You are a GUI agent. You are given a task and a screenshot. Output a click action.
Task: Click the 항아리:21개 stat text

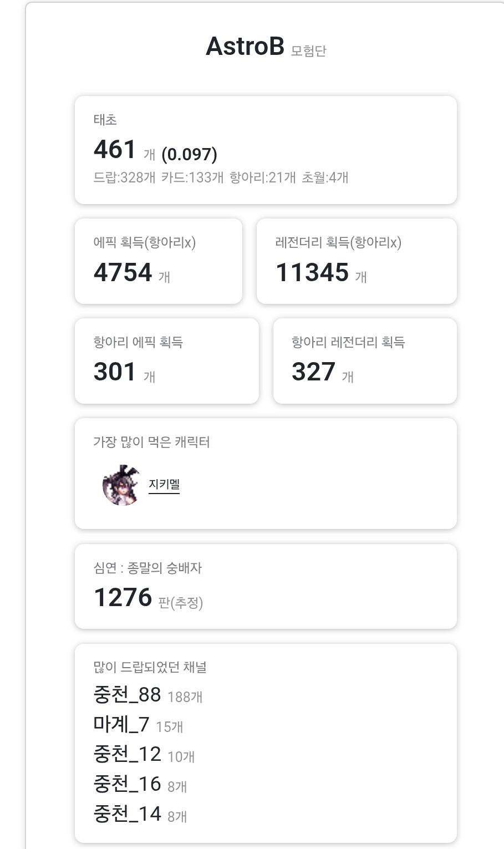tap(263, 177)
